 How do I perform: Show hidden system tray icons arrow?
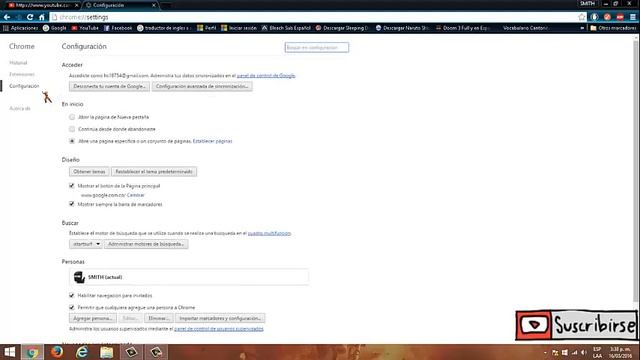(546, 352)
